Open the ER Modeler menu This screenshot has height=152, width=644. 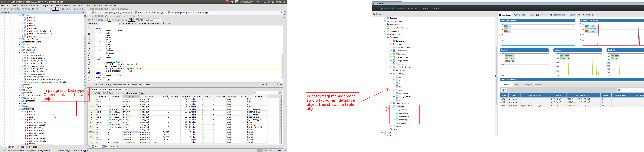pos(78,5)
